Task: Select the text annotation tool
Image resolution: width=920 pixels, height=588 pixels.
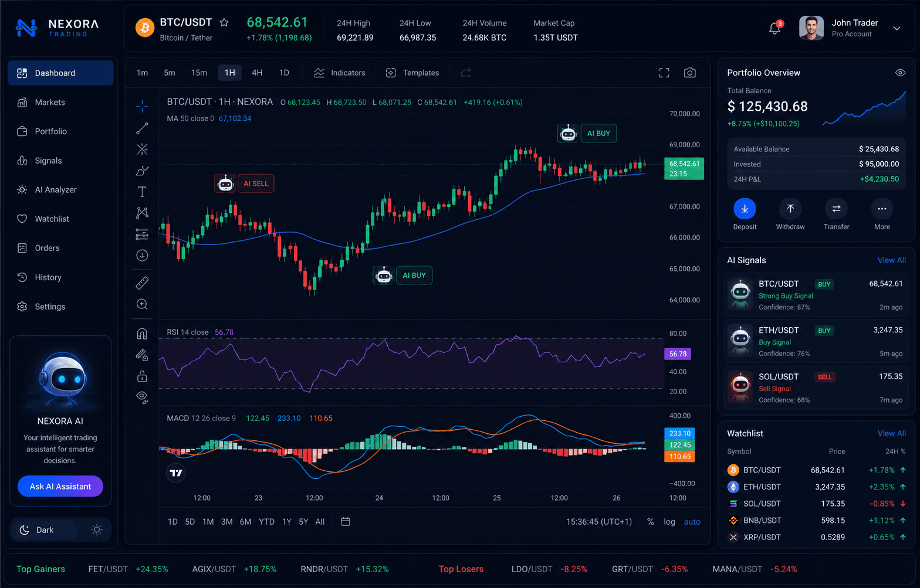Action: coord(142,192)
